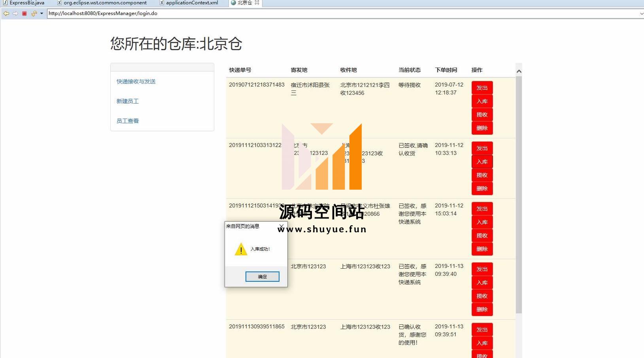Click 删除 for the 15:03:14 order
This screenshot has height=358, width=644.
click(482, 249)
